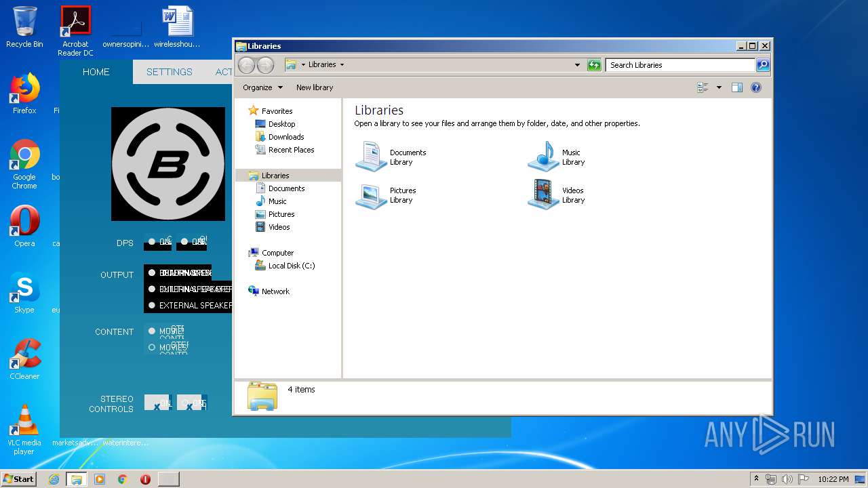Open the Music Library icon
Viewport: 868px width, 488px height.
543,157
